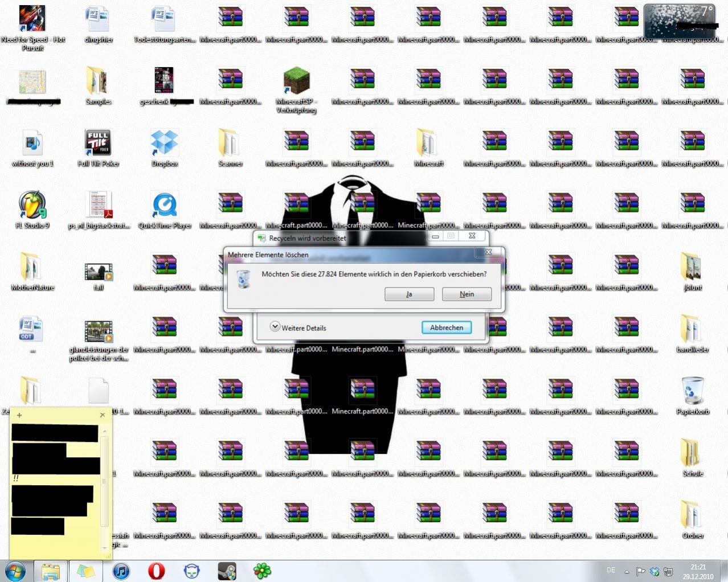Open the Napster cat taskbar icon
Viewport: 728px width, 582px height.
pos(191,571)
